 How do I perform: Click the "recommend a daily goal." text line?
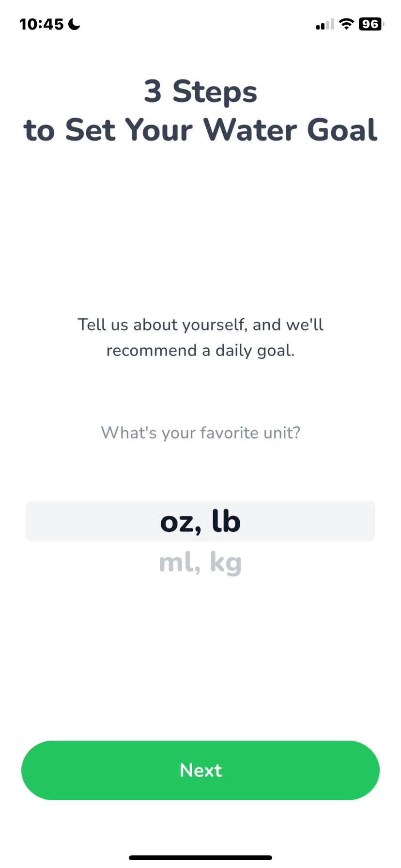200,350
